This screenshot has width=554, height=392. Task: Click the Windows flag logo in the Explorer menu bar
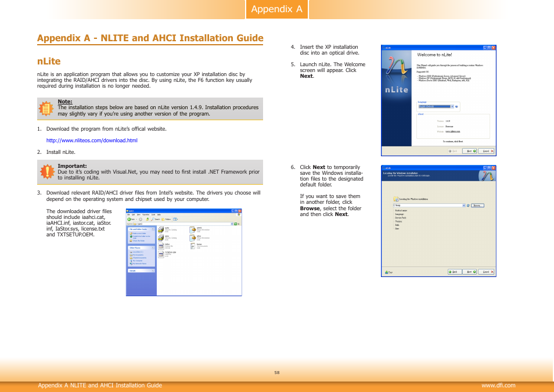click(239, 214)
